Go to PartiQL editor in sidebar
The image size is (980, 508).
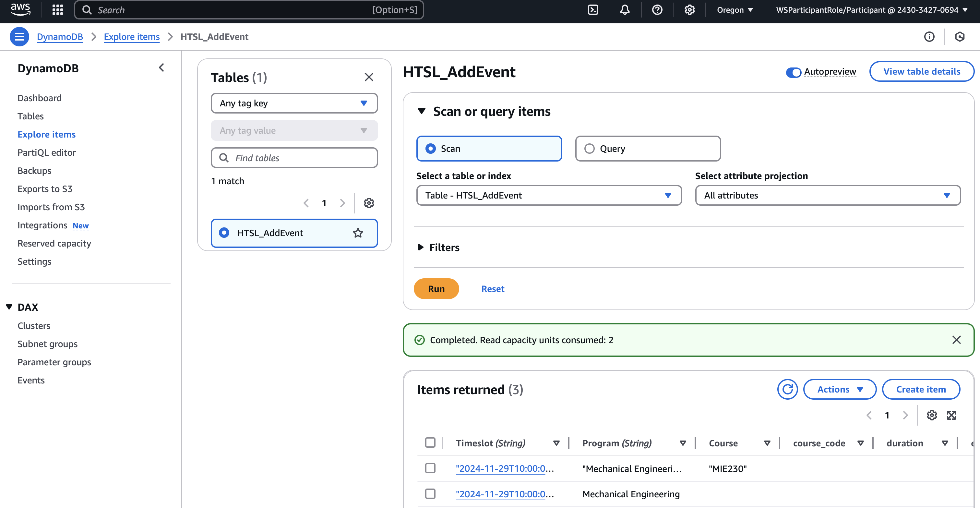(x=46, y=152)
